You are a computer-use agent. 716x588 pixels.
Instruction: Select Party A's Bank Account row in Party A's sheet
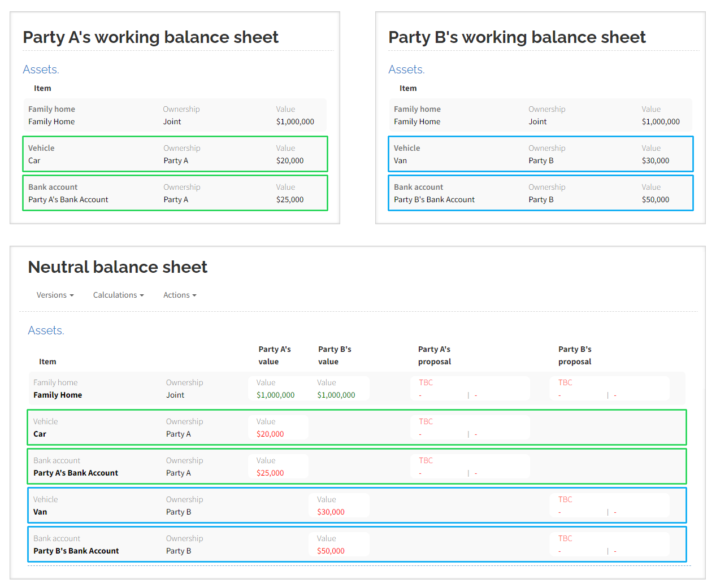pyautogui.click(x=175, y=193)
